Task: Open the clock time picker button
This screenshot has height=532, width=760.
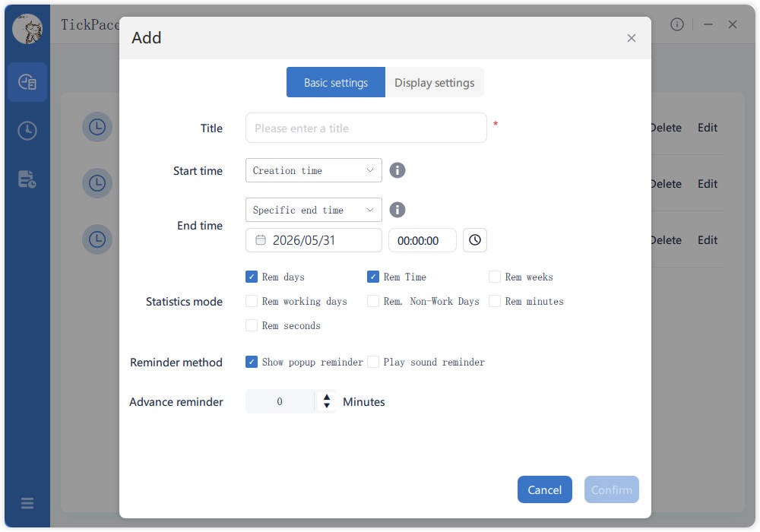Action: [x=474, y=240]
